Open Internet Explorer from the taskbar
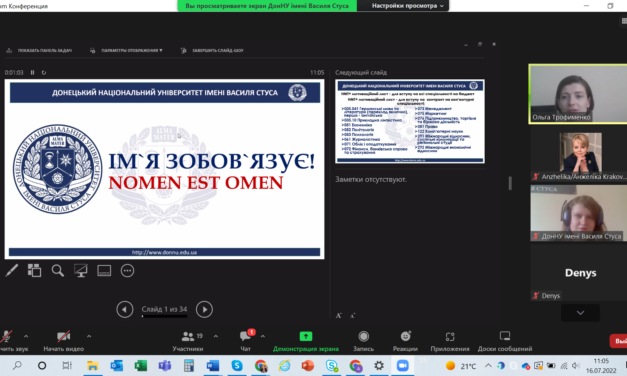The height and width of the screenshot is (376, 627). point(284,365)
